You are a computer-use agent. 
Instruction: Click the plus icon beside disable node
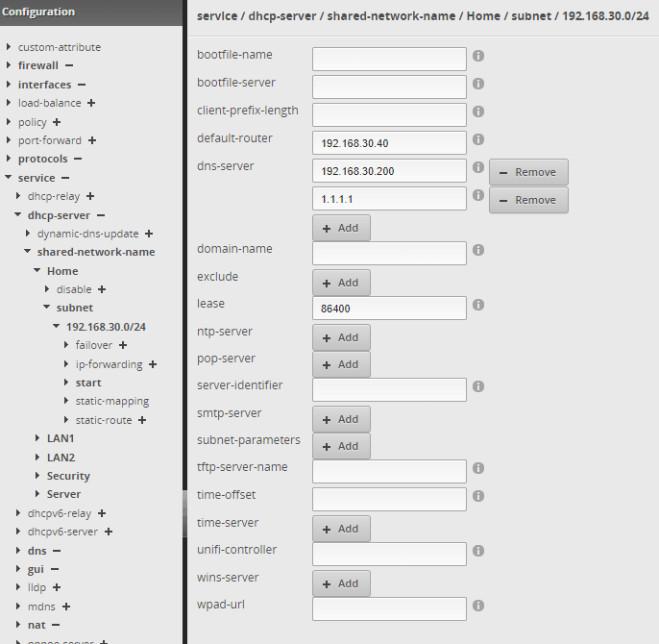[102, 289]
